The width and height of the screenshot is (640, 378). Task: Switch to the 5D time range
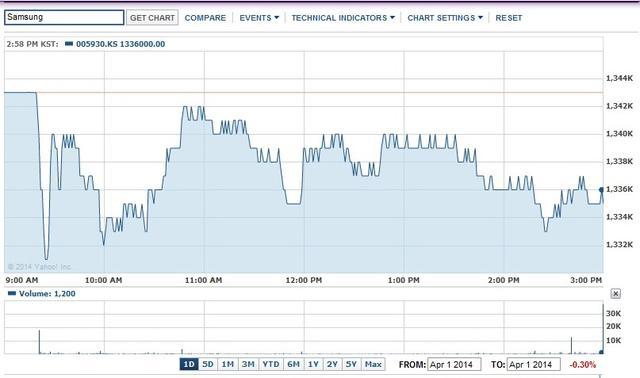click(208, 364)
